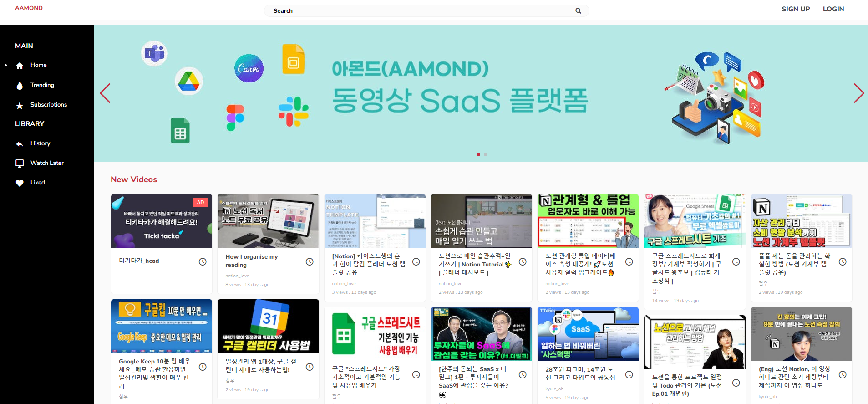Click clock icon on 줄줄 세는 돈을 관리하는 card
The height and width of the screenshot is (404, 868).
843,261
